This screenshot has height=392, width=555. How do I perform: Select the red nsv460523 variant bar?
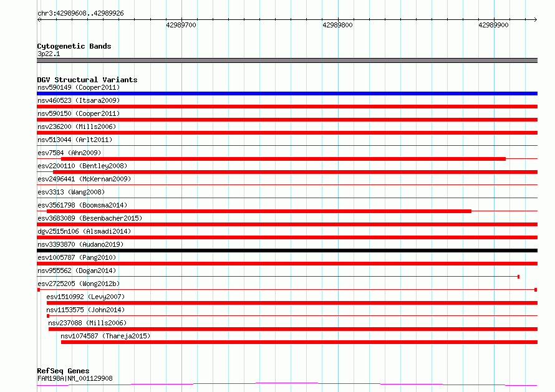(x=287, y=107)
